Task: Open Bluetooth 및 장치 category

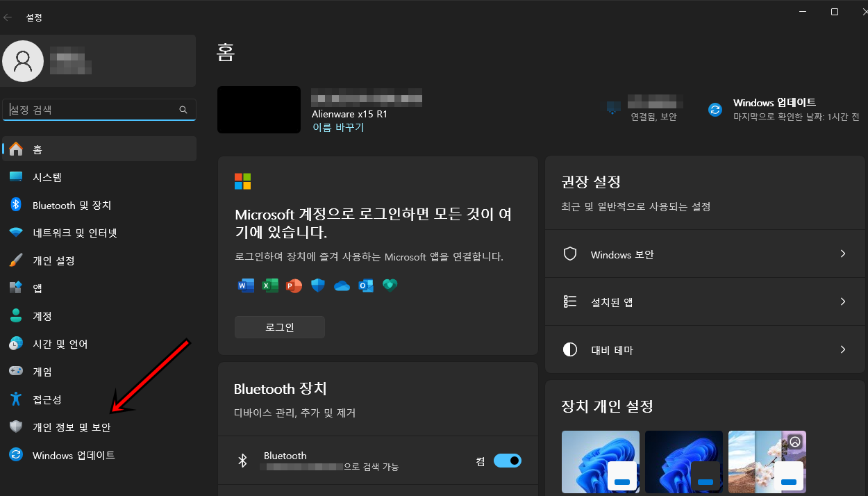Action: point(99,205)
